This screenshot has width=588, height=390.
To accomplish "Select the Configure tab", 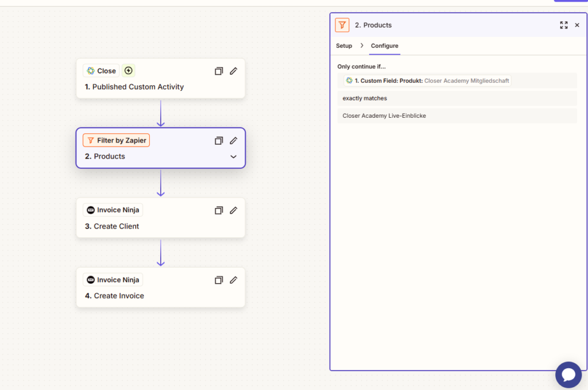I will [384, 46].
